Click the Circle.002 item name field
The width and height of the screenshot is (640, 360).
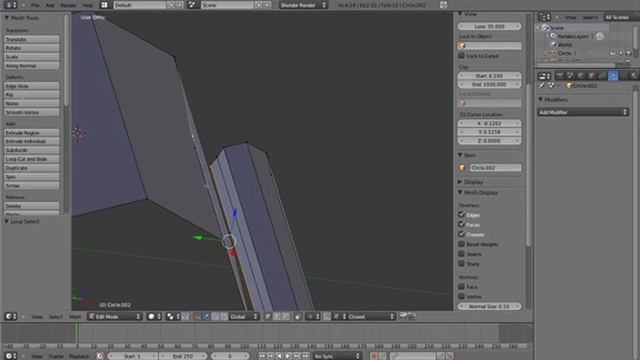click(x=495, y=168)
